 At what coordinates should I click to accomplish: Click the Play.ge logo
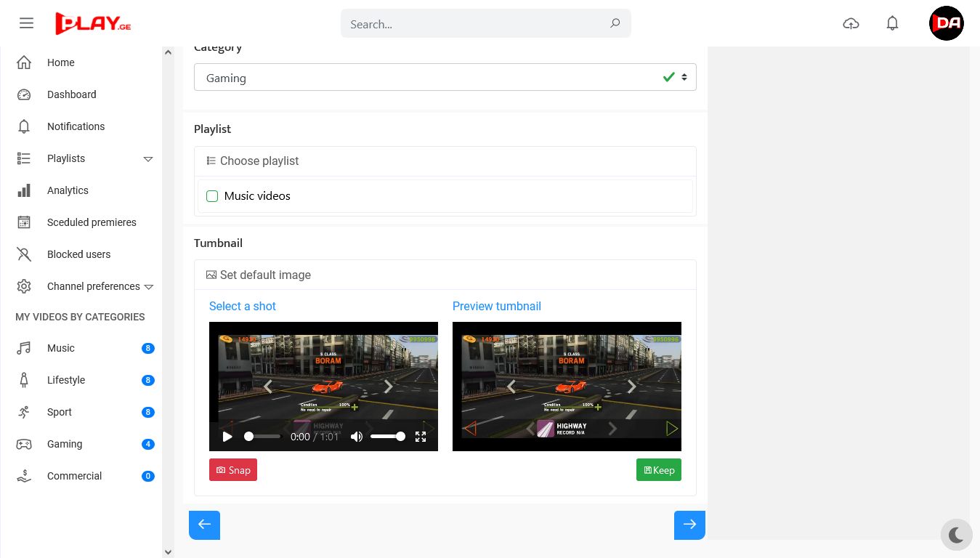click(93, 23)
